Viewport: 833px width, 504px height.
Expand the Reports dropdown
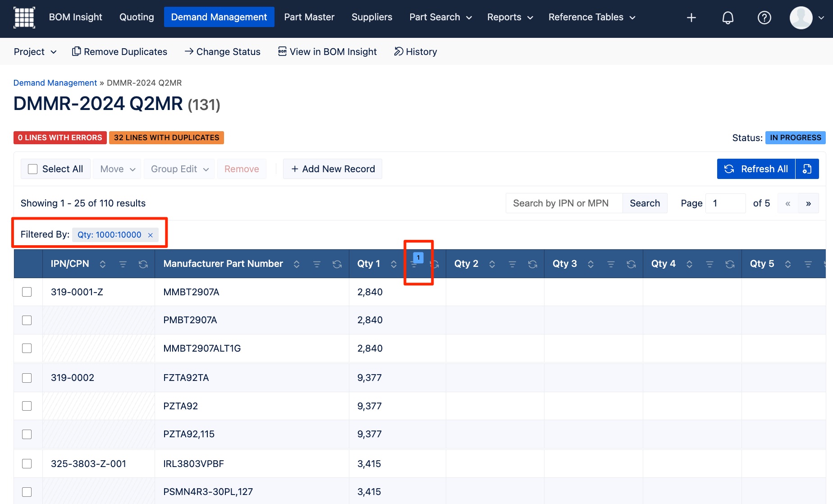tap(510, 17)
